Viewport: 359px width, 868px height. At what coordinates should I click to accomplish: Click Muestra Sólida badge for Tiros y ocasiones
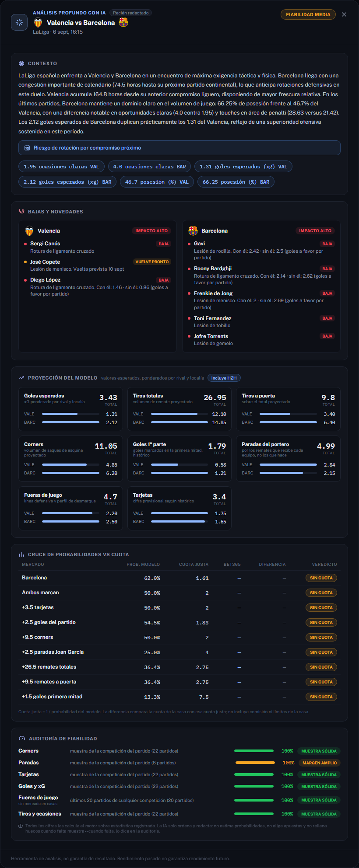319,814
